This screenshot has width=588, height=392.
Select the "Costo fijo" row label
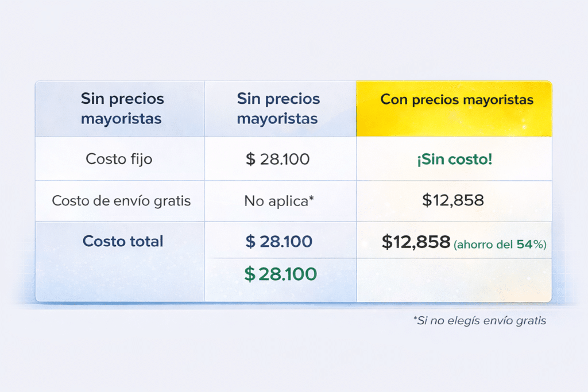click(119, 158)
